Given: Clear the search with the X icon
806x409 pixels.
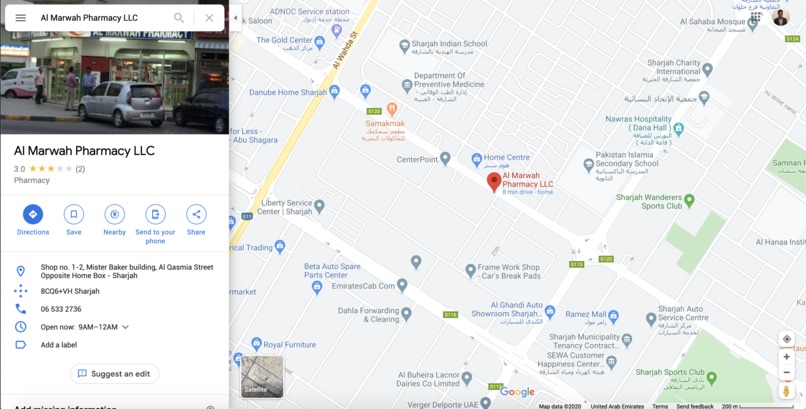Looking at the screenshot, I should click(x=209, y=18).
